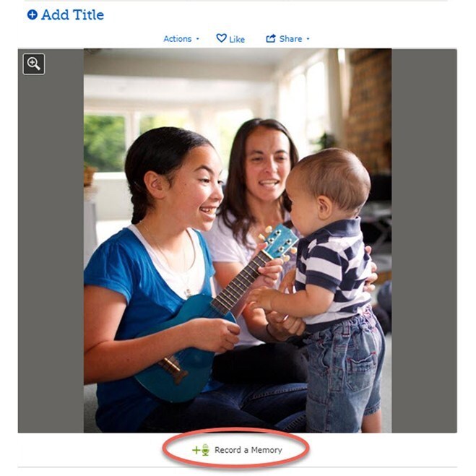The image size is (476, 476).
Task: Click the plus circle icon beside Add Title
Action: pyautogui.click(x=33, y=14)
